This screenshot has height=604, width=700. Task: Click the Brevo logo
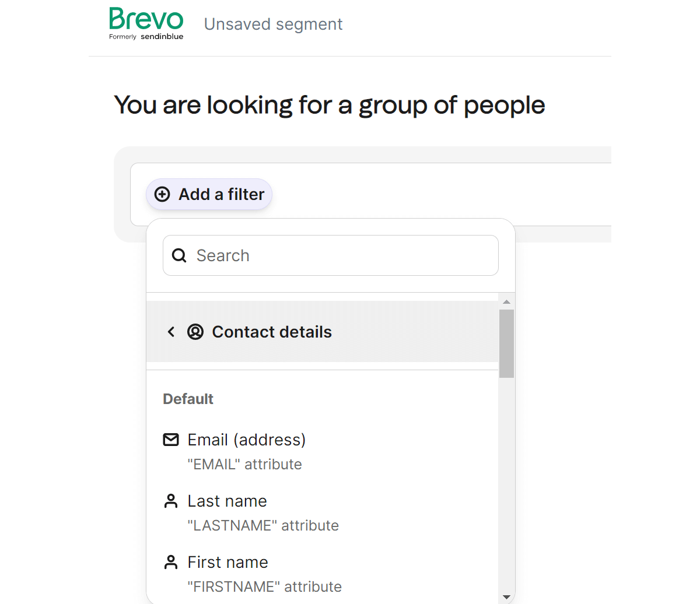tap(146, 23)
